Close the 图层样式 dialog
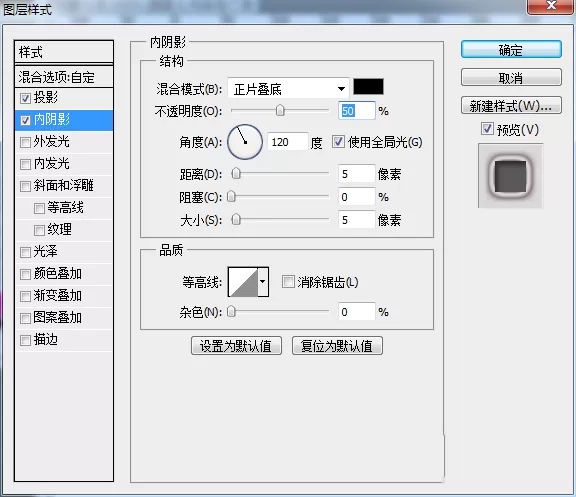576x497 pixels. (550, 6)
